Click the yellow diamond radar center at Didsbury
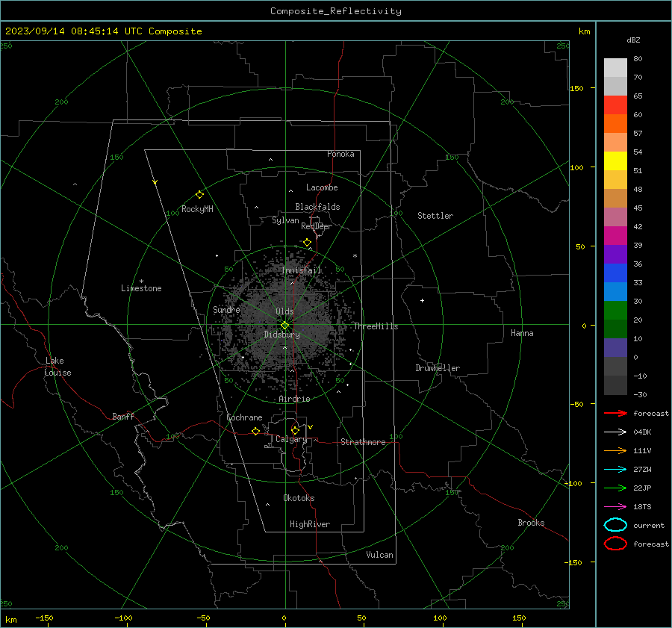The image size is (672, 628). click(284, 326)
